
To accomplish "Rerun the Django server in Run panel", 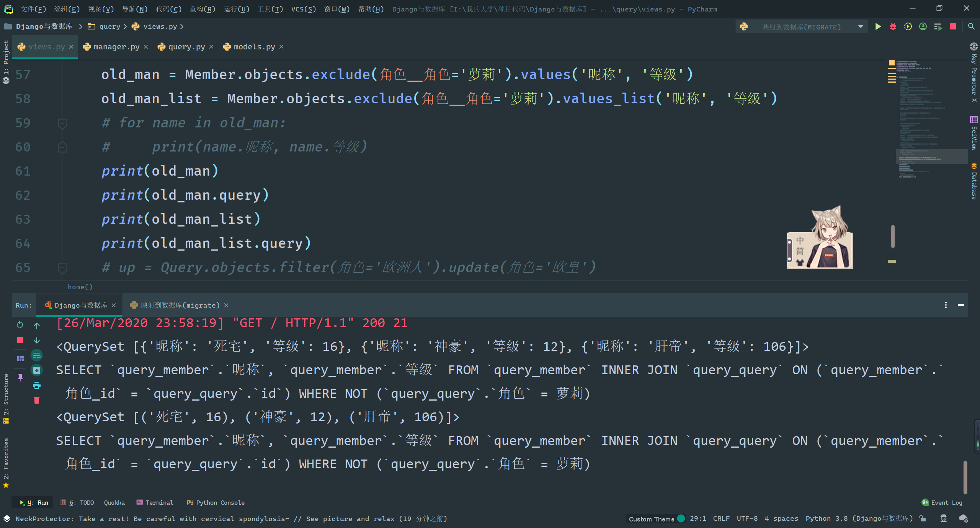I will pyautogui.click(x=20, y=325).
